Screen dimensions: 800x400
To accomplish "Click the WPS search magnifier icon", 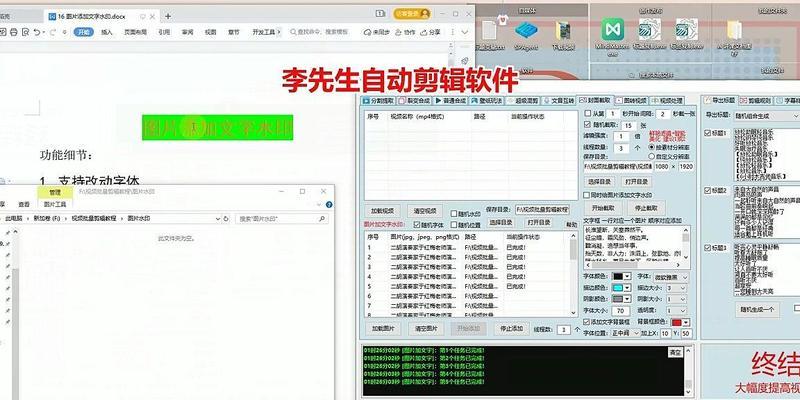I will click(293, 32).
